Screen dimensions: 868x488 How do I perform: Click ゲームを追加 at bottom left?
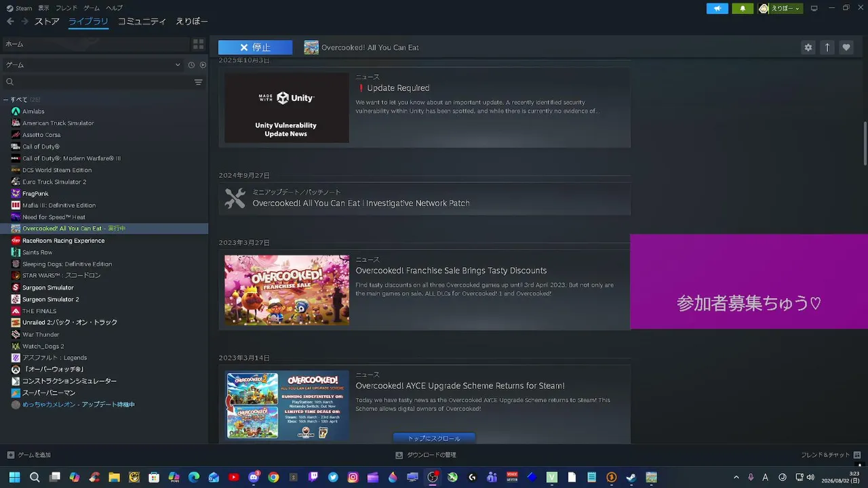pyautogui.click(x=29, y=455)
